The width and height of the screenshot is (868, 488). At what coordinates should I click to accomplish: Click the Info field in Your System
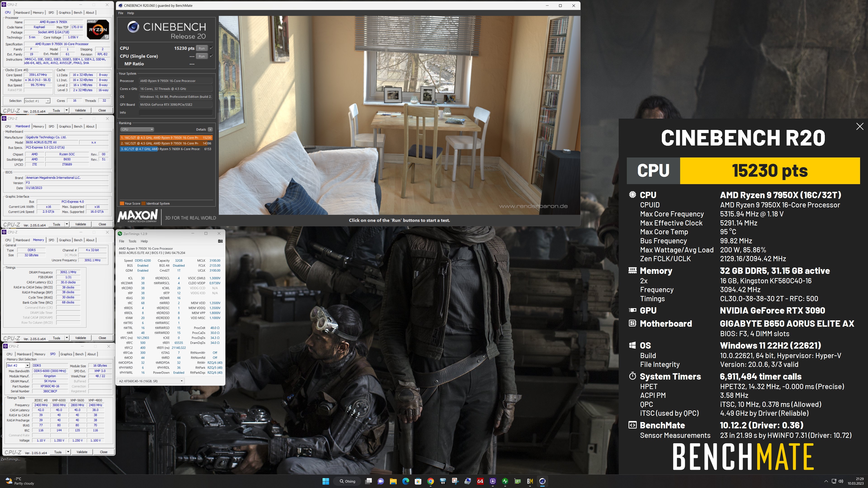point(176,113)
